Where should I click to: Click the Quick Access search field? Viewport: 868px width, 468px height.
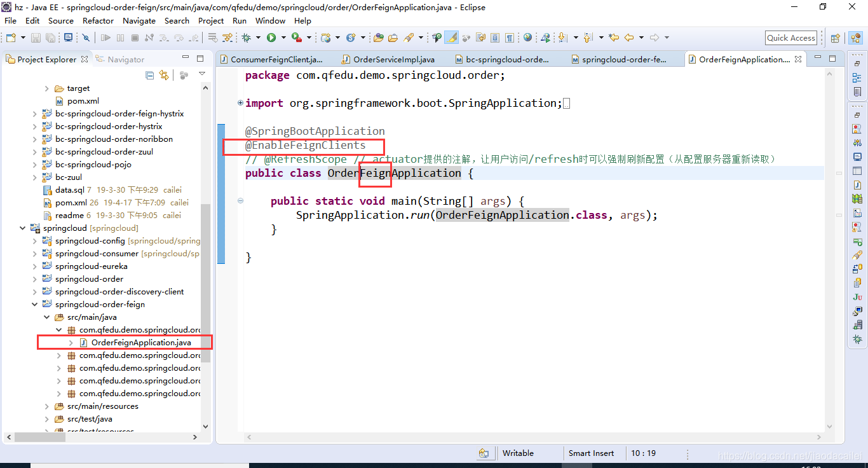point(791,38)
